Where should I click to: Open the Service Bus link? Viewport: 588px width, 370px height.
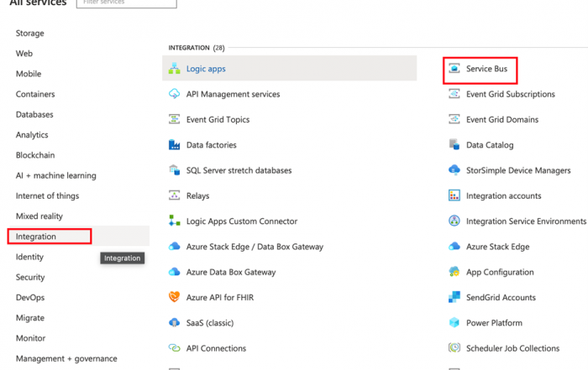(486, 69)
